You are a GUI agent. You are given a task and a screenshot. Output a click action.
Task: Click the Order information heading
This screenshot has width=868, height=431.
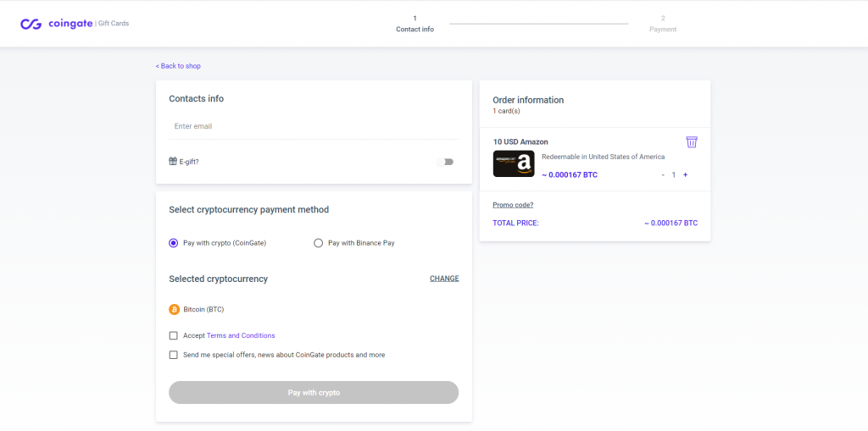click(x=528, y=100)
